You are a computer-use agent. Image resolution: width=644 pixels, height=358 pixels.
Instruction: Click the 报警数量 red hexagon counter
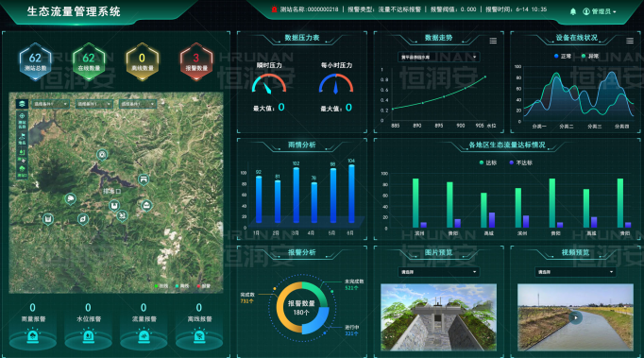tap(196, 61)
